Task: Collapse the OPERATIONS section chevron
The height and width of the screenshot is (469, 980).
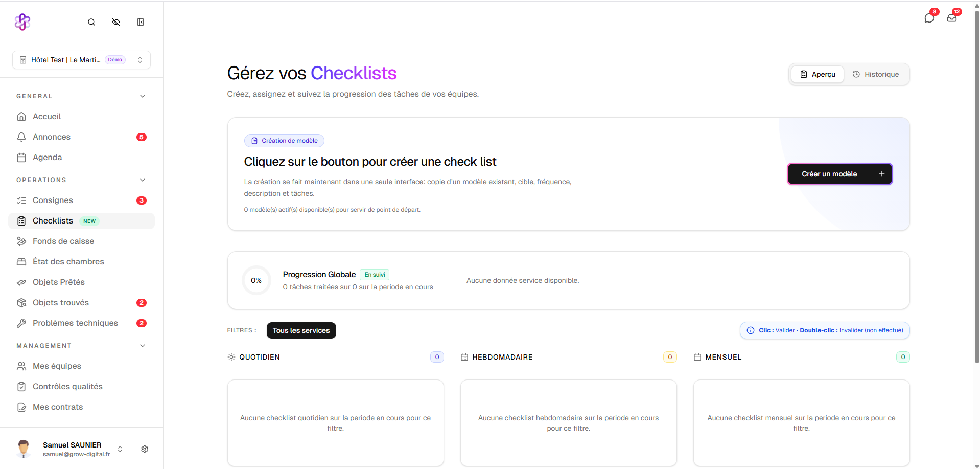Action: (x=143, y=180)
